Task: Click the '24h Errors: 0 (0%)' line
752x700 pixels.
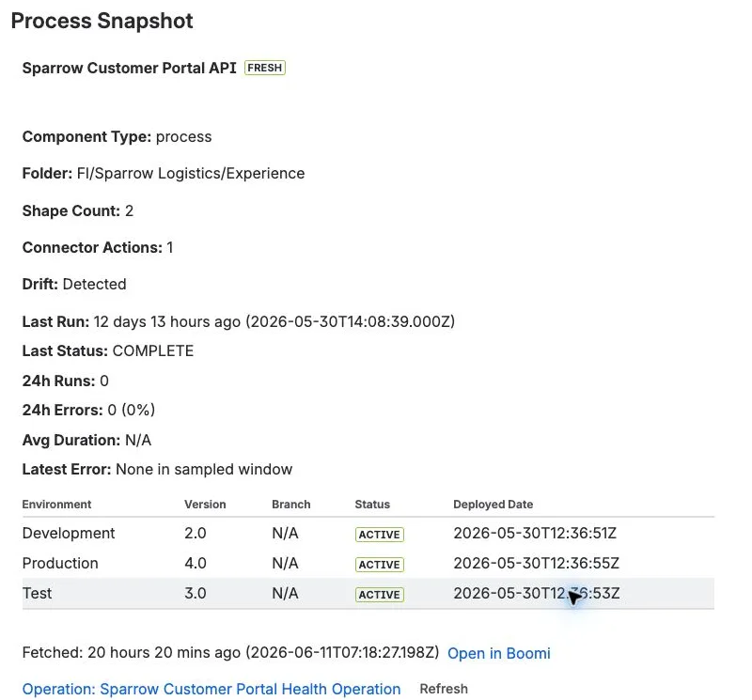Action: point(88,411)
